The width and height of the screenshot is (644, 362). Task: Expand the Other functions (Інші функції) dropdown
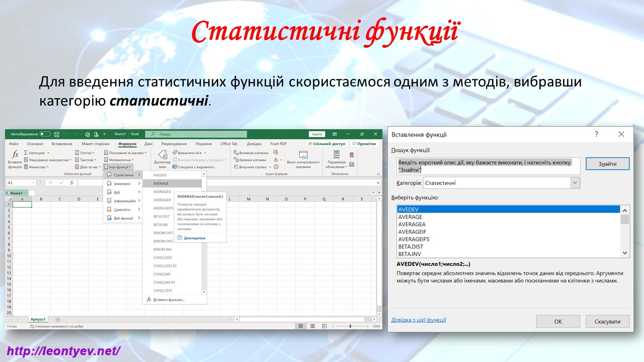coord(118,166)
